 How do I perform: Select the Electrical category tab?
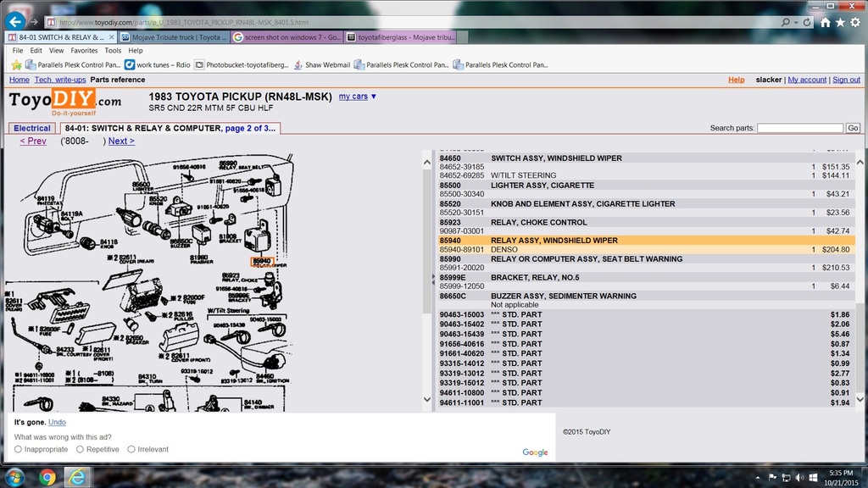[32, 128]
